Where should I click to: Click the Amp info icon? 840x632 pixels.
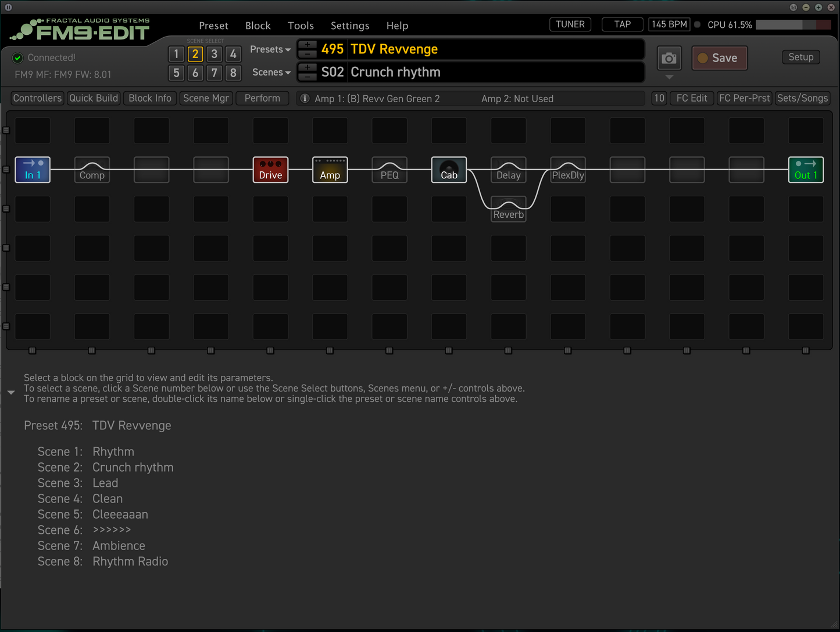305,99
